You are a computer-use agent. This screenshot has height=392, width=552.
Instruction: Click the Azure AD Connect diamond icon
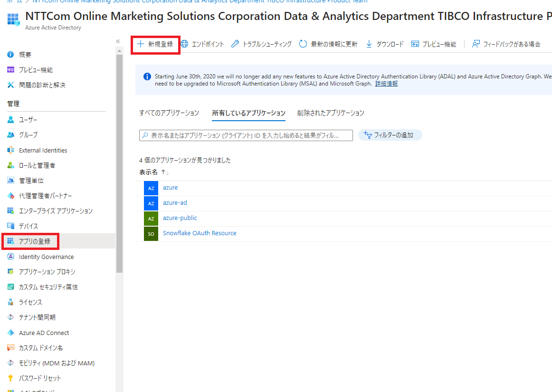10,333
